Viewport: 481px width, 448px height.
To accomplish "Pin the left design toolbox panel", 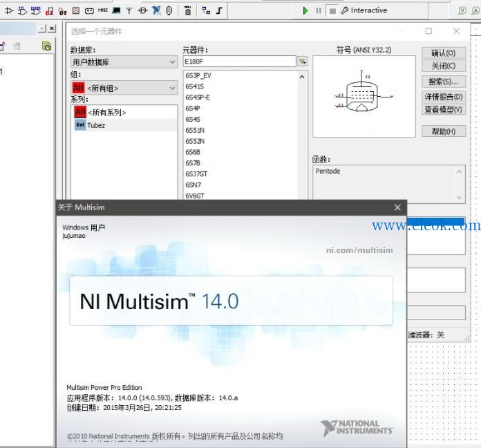I will 42,28.
